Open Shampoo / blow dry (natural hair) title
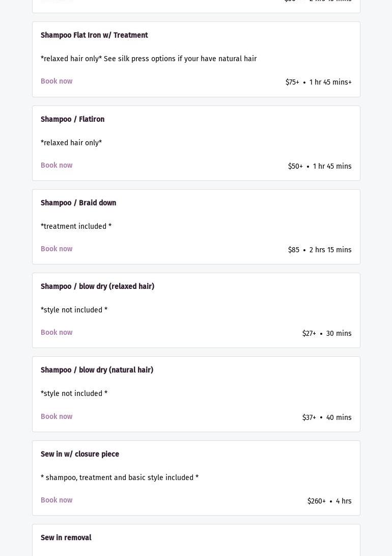392x556 pixels. click(x=97, y=370)
